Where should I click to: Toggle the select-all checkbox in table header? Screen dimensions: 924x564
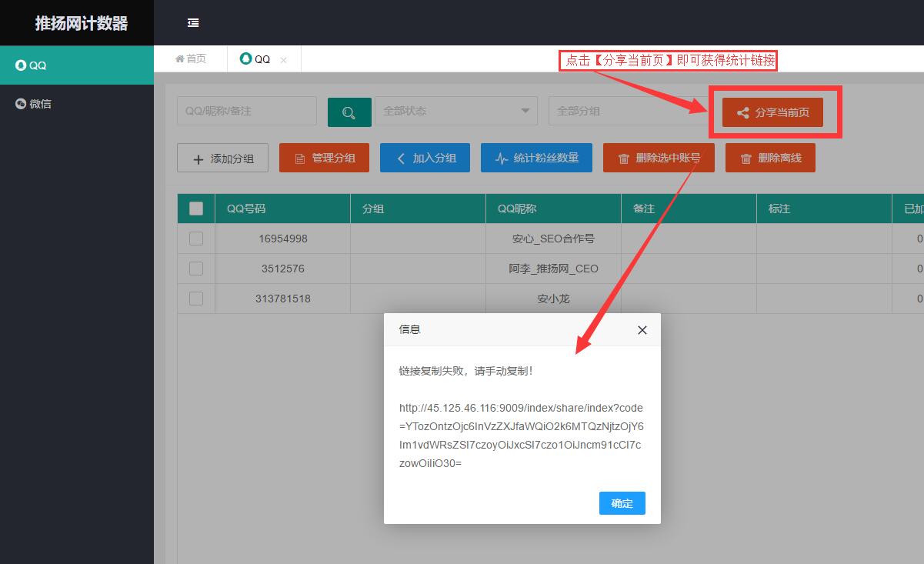point(196,209)
